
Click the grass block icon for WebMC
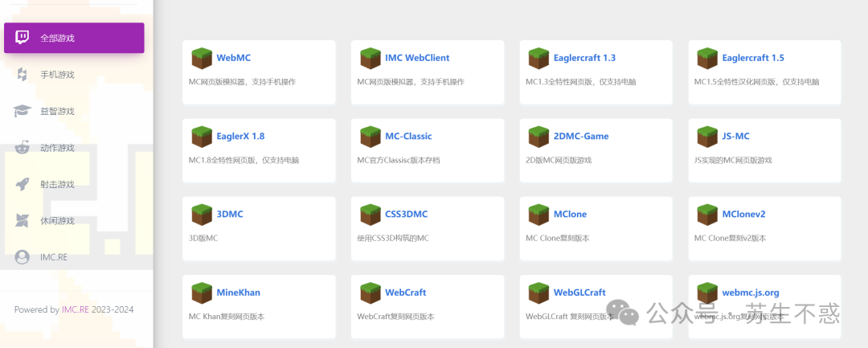(202, 58)
